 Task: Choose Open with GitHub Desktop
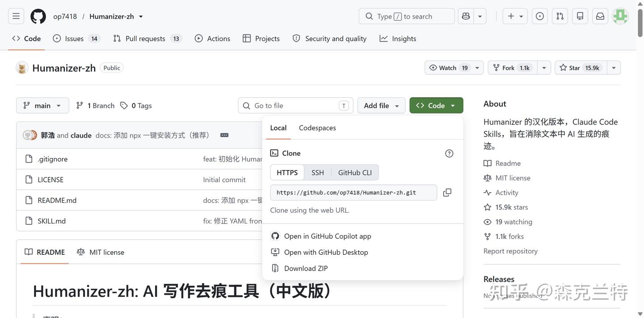pos(320,252)
